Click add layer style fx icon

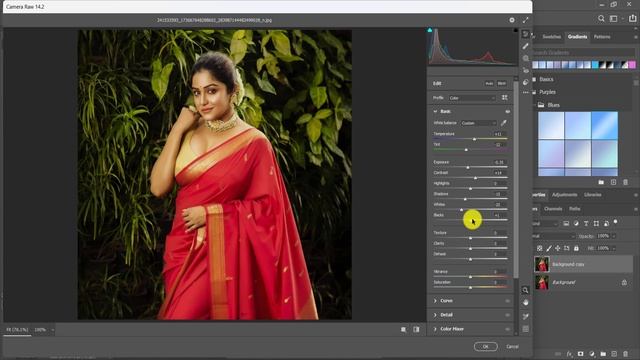(569, 354)
